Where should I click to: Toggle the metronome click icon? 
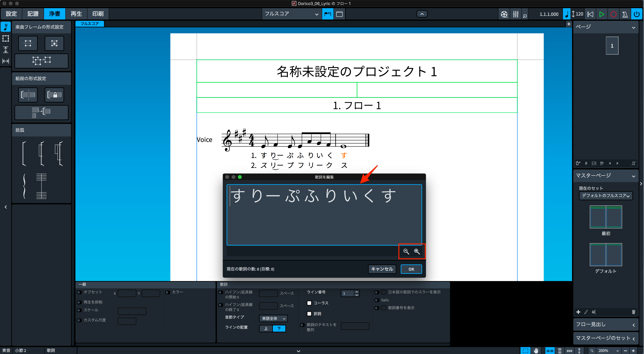(x=625, y=14)
